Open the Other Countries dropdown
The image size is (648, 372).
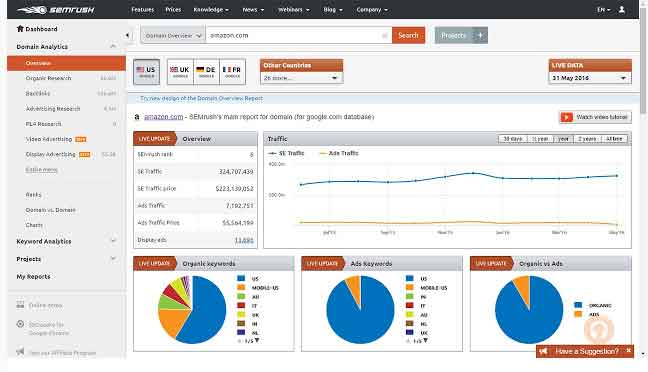tap(301, 78)
